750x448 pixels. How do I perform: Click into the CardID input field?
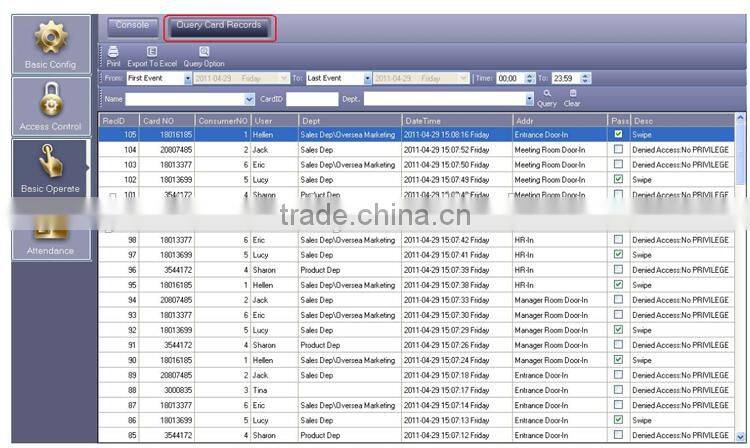[312, 99]
